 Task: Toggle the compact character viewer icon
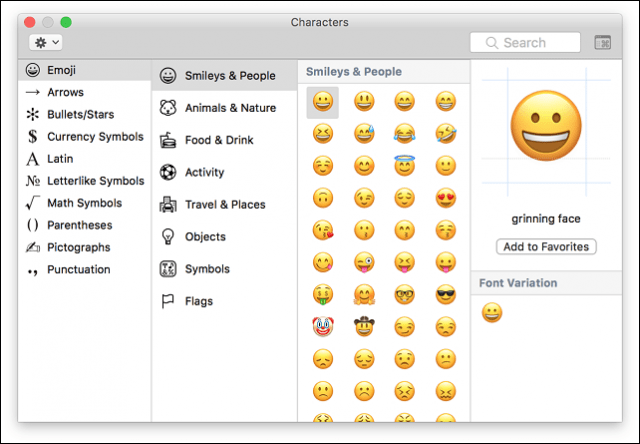point(602,42)
